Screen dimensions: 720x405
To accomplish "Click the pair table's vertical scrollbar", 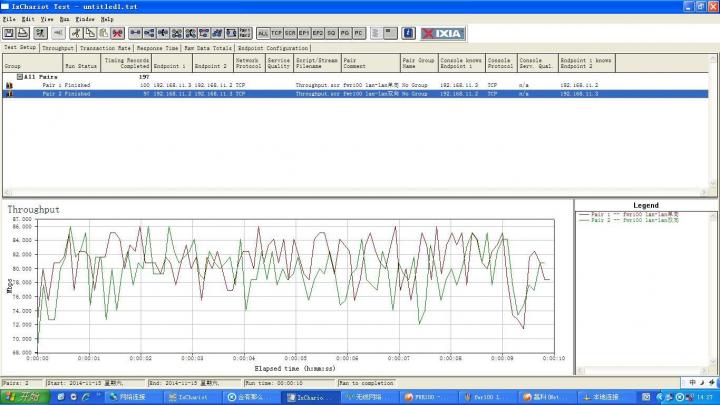I will pyautogui.click(x=713, y=122).
